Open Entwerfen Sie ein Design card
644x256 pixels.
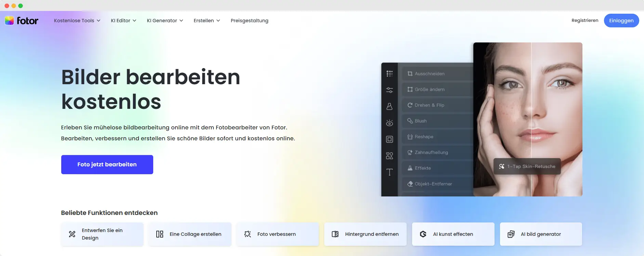102,234
